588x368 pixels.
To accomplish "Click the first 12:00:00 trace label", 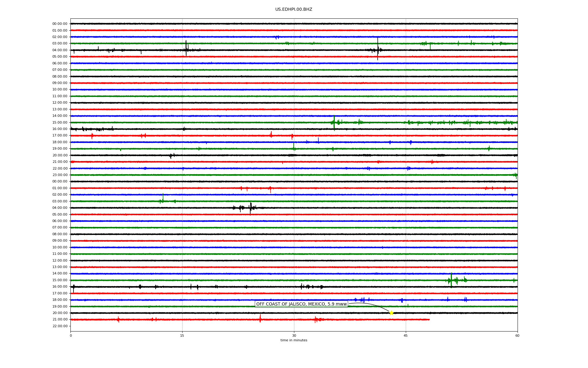I will 60,103.
